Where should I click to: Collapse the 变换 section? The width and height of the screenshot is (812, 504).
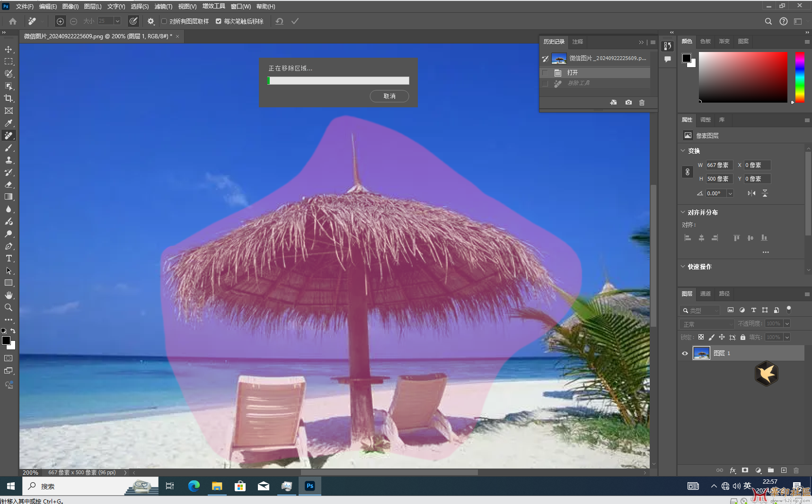coord(683,151)
